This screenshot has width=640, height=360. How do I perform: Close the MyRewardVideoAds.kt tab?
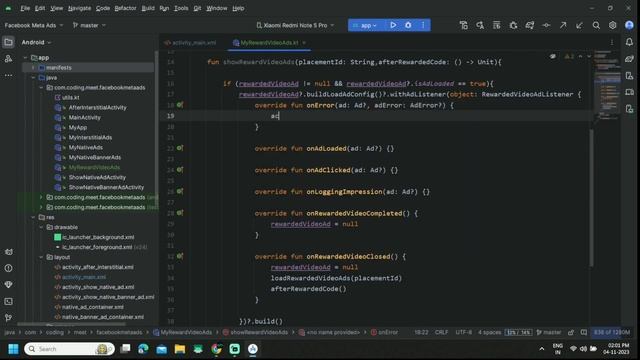pos(304,42)
